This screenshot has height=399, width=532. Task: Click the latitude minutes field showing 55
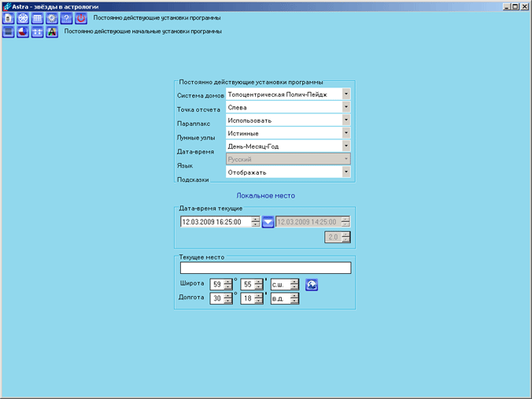tap(251, 284)
